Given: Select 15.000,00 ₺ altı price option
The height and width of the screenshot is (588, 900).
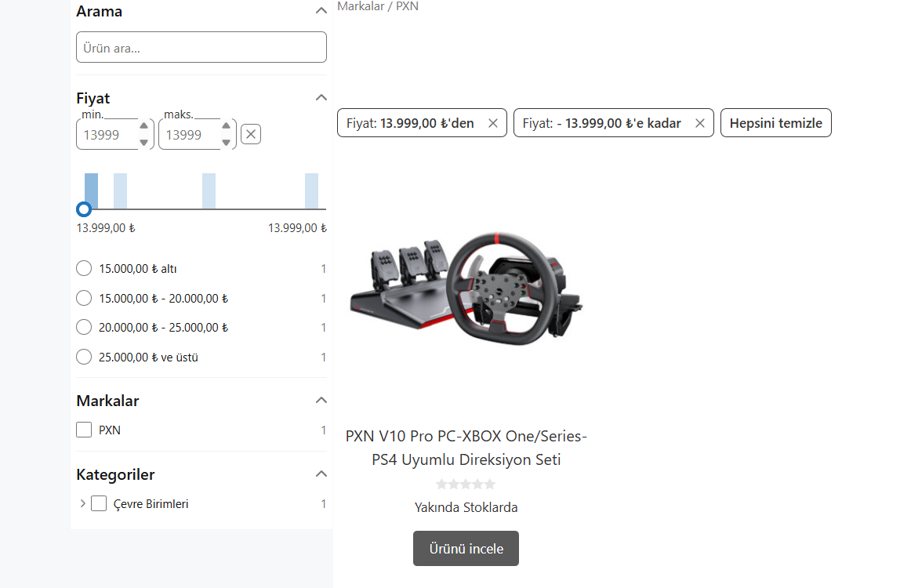Looking at the screenshot, I should coord(84,268).
